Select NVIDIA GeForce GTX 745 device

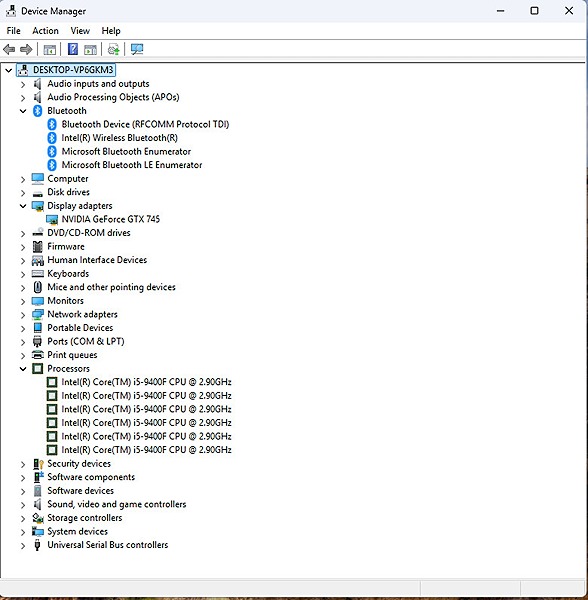111,219
